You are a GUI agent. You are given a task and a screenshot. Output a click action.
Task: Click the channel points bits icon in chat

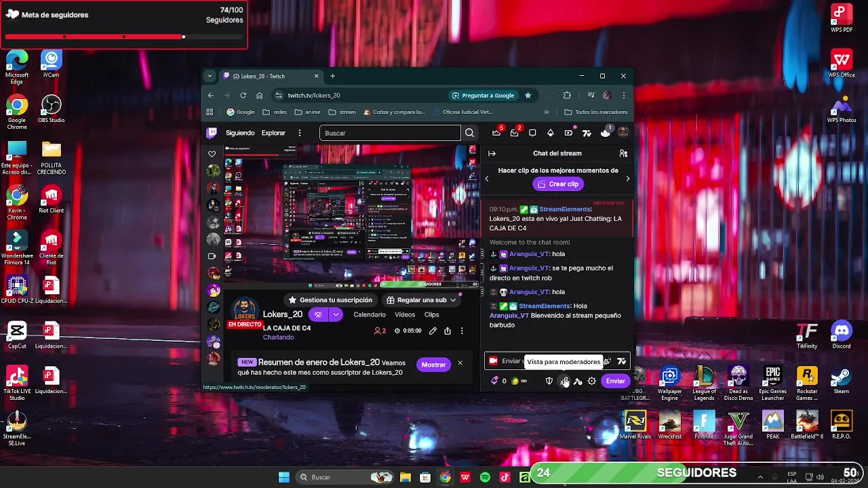tap(495, 381)
